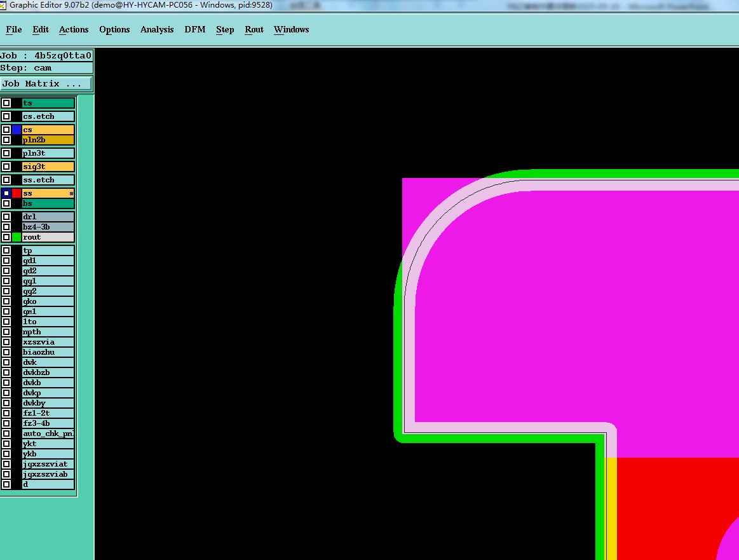This screenshot has width=739, height=560.
Task: Toggle the drl layer checkbox
Action: pyautogui.click(x=6, y=216)
